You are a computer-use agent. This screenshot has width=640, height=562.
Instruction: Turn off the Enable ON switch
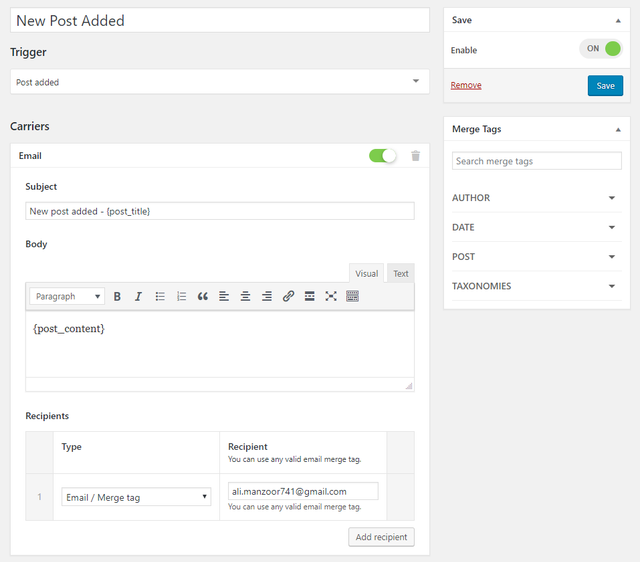[x=601, y=49]
